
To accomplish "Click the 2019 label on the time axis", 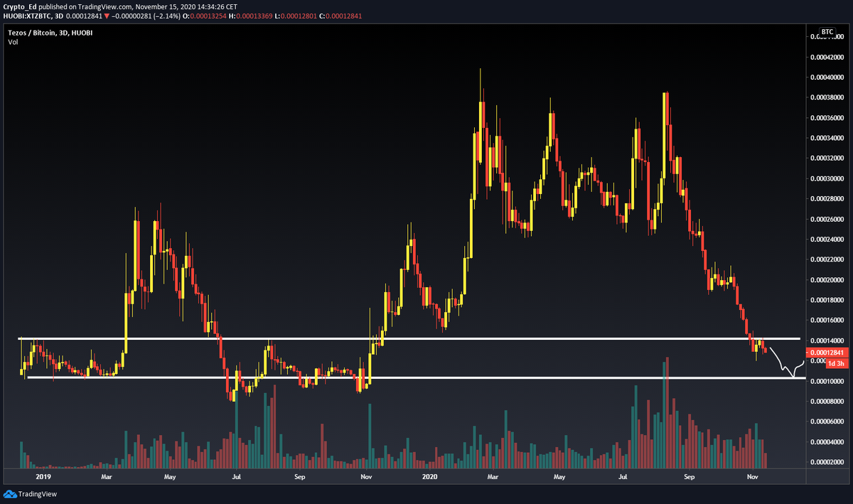I will click(43, 477).
